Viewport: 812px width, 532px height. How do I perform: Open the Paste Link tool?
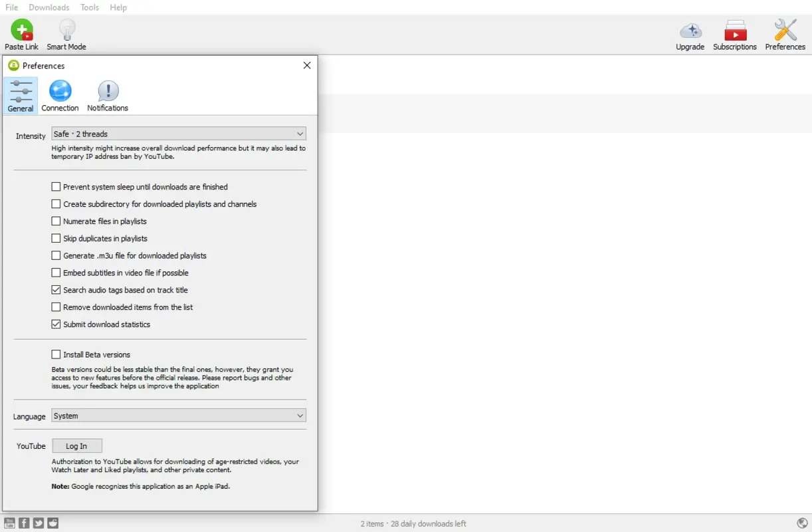click(21, 33)
